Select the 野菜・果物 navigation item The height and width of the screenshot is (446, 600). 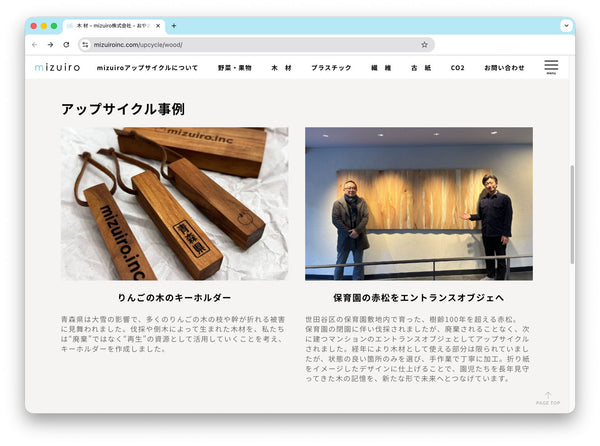click(x=235, y=68)
